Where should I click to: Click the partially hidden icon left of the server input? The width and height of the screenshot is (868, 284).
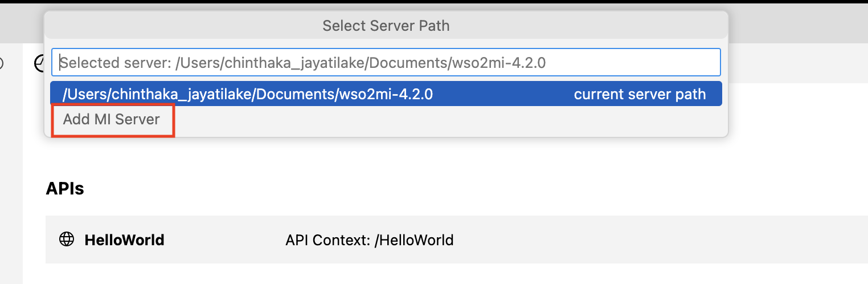point(39,63)
